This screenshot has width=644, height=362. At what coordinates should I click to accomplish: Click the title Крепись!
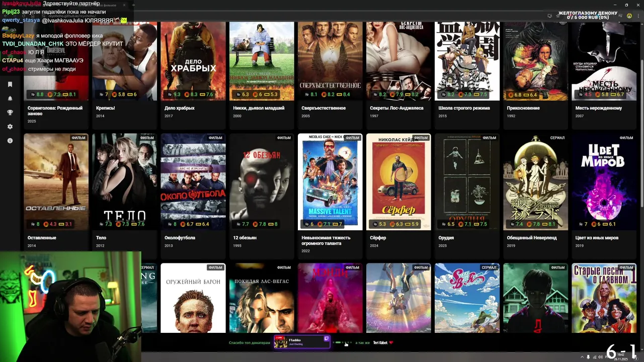[x=105, y=108]
